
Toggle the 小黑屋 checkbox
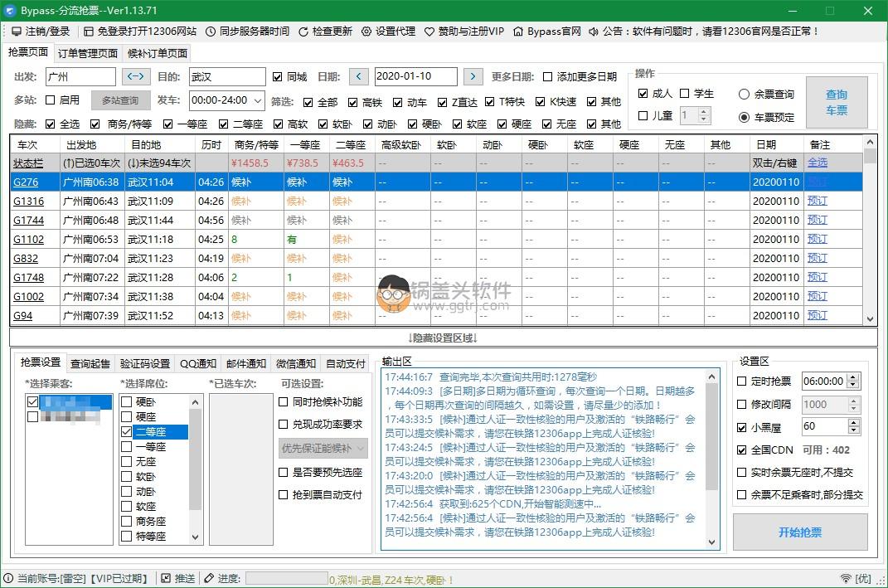[741, 427]
